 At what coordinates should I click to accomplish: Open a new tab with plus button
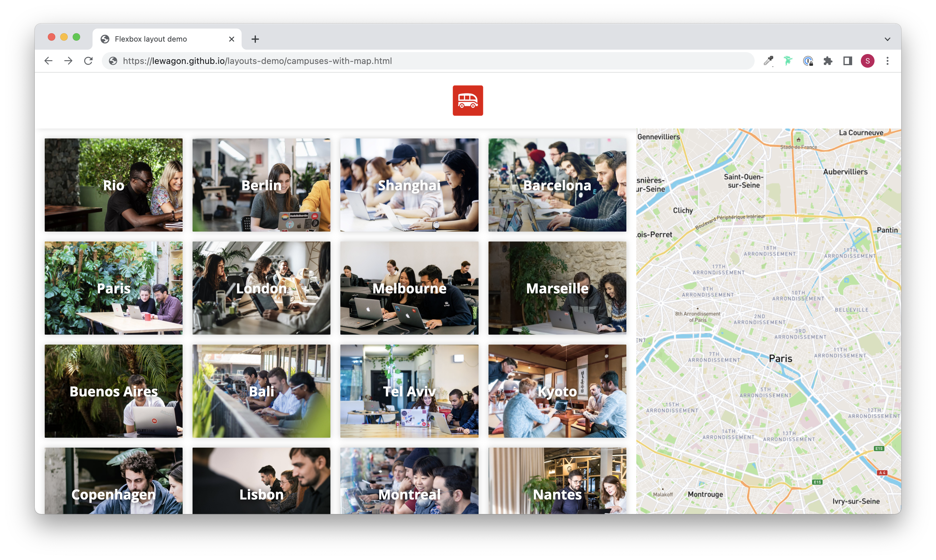255,39
